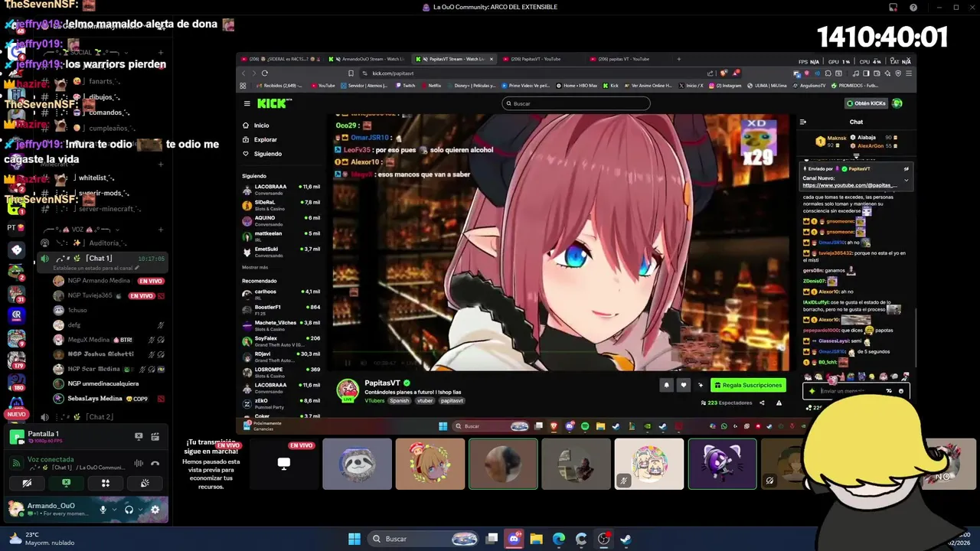
Task: Stop screen sharing using green screen button
Action: (66, 483)
